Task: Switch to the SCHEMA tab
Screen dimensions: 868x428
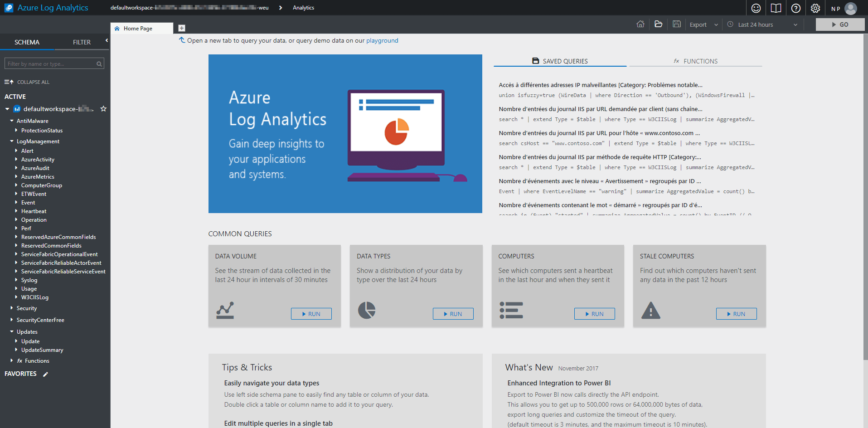Action: 27,42
